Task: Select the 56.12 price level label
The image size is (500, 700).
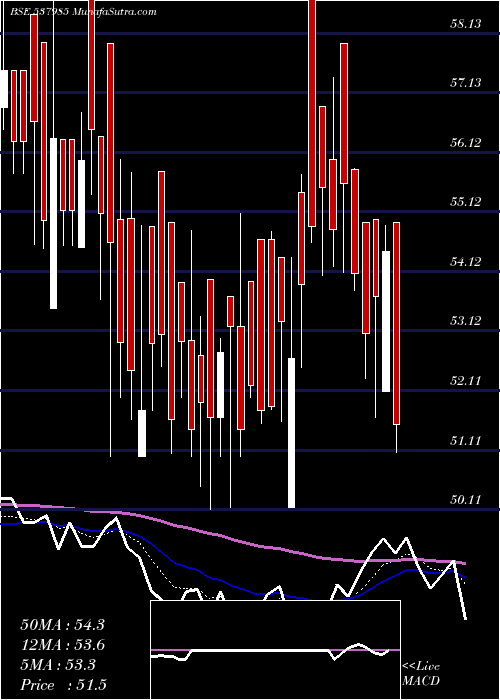Action: point(466,143)
